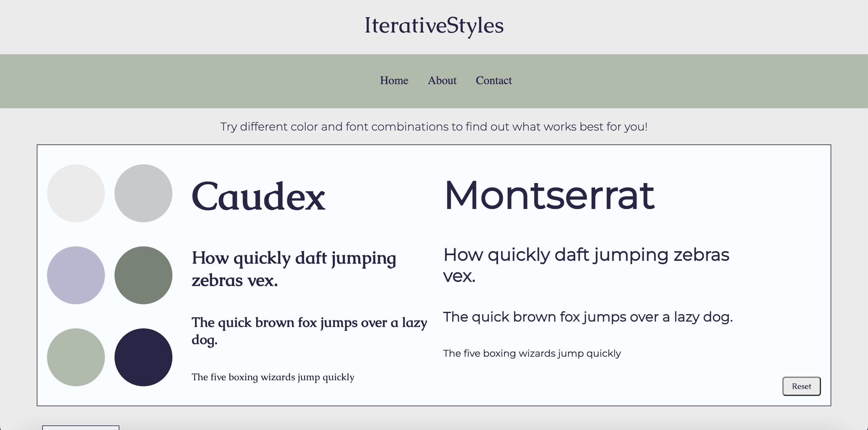Click the Caudex boxing wizards line

click(272, 378)
